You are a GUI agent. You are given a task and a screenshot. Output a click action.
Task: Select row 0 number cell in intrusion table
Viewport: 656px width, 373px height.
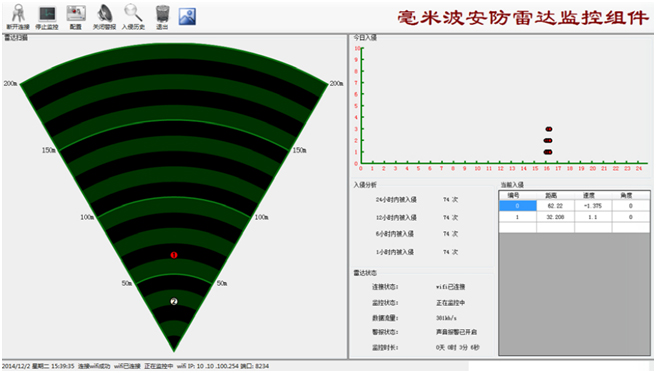pos(518,206)
